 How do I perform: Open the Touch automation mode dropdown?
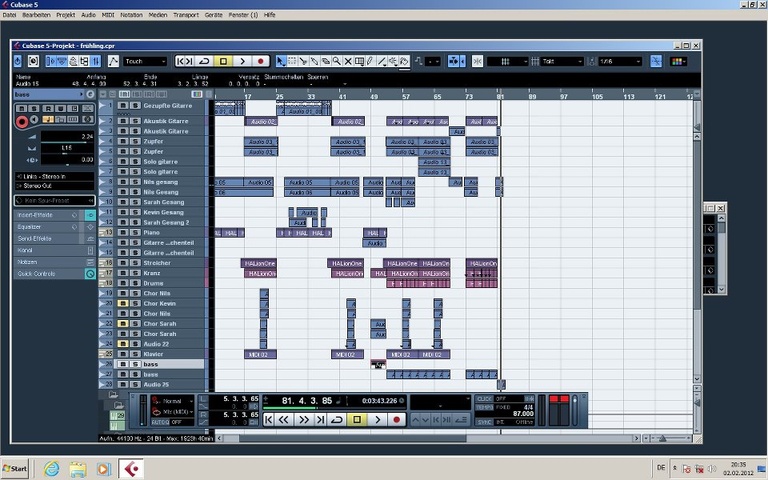(145, 61)
